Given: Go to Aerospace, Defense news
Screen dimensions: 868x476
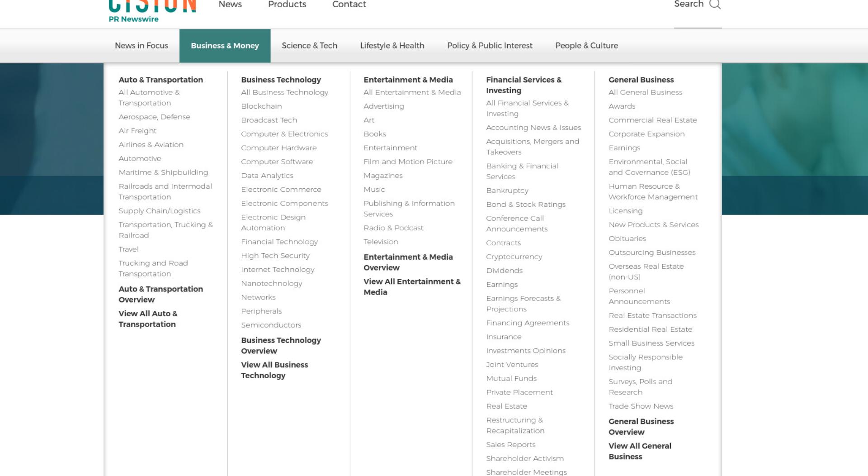Looking at the screenshot, I should pyautogui.click(x=154, y=117).
